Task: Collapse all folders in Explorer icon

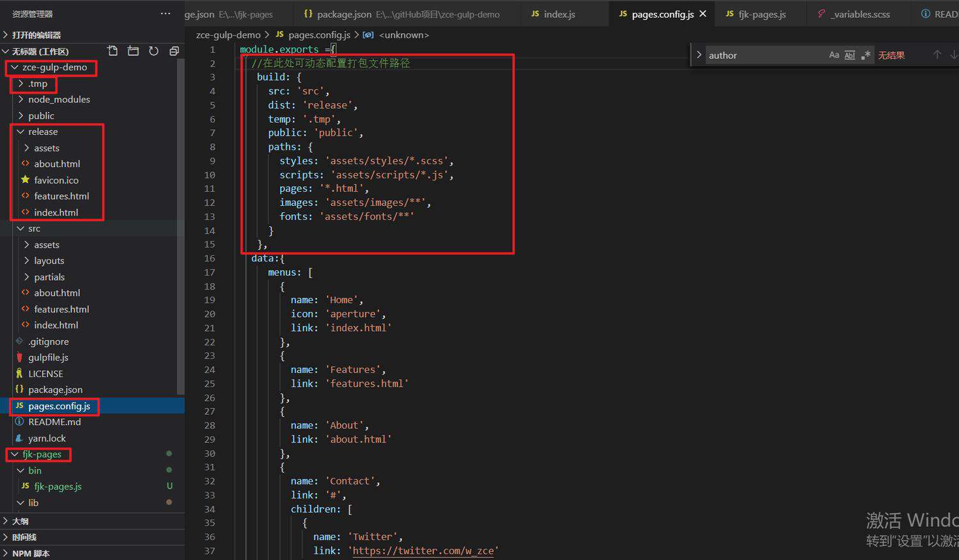Action: 174,51
